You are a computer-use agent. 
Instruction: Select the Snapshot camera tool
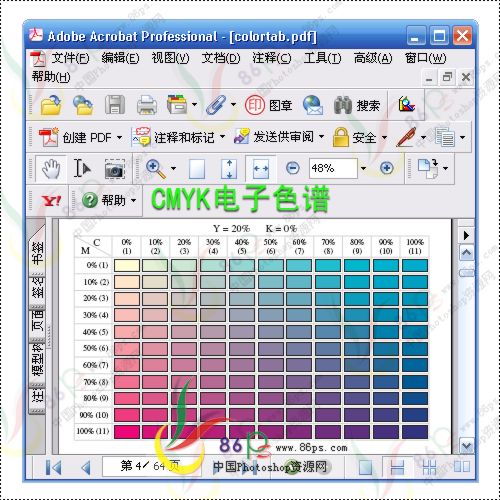point(115,169)
